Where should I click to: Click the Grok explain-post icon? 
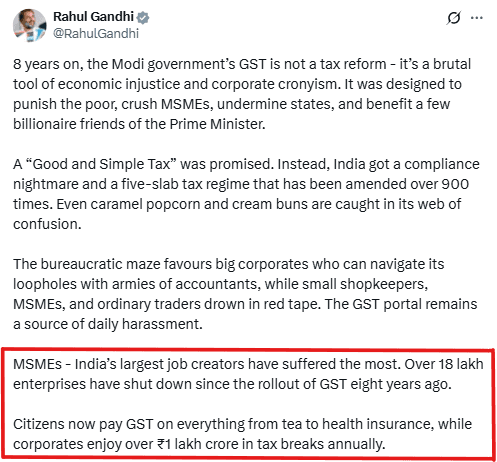(x=454, y=18)
